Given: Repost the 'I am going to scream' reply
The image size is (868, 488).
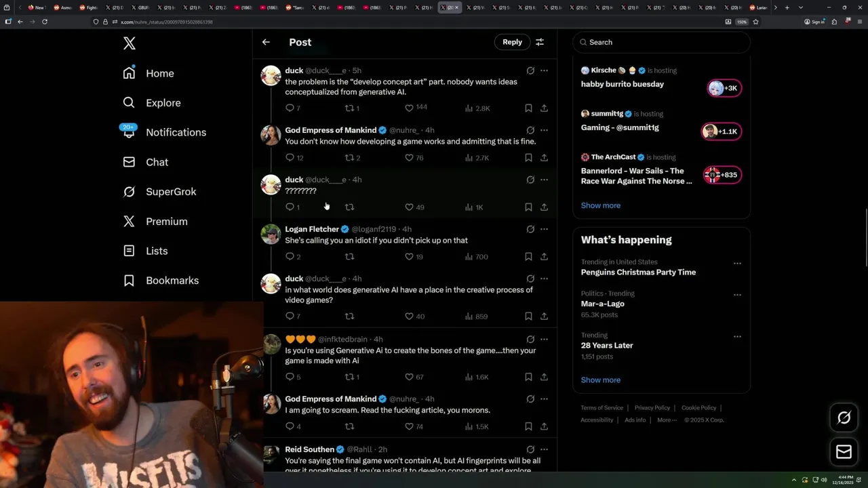Looking at the screenshot, I should (349, 426).
